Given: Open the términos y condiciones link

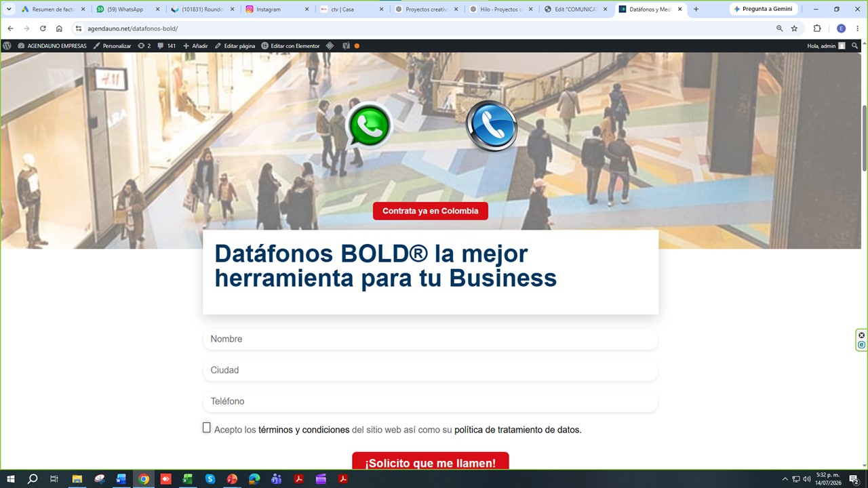Looking at the screenshot, I should [x=304, y=430].
